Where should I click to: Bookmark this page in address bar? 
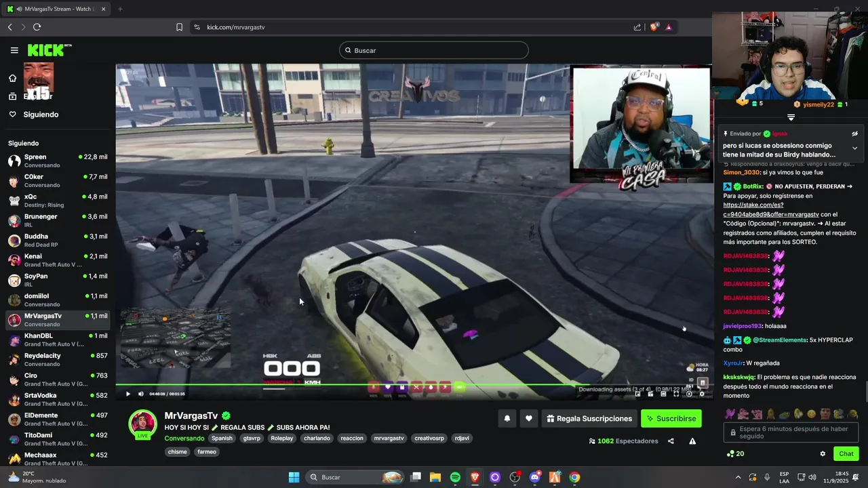[179, 27]
